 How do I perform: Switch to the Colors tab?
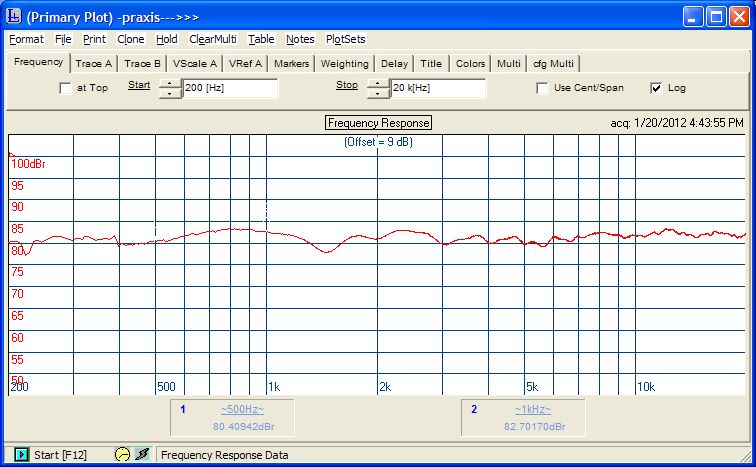pyautogui.click(x=471, y=64)
